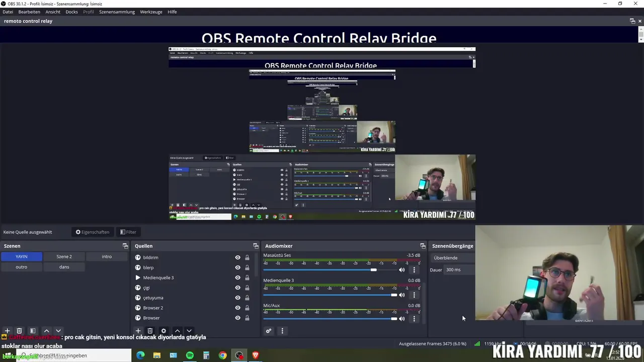Screen dimensions: 644x362
Task: Move source down with Quellen down arrow
Action: [x=189, y=331]
